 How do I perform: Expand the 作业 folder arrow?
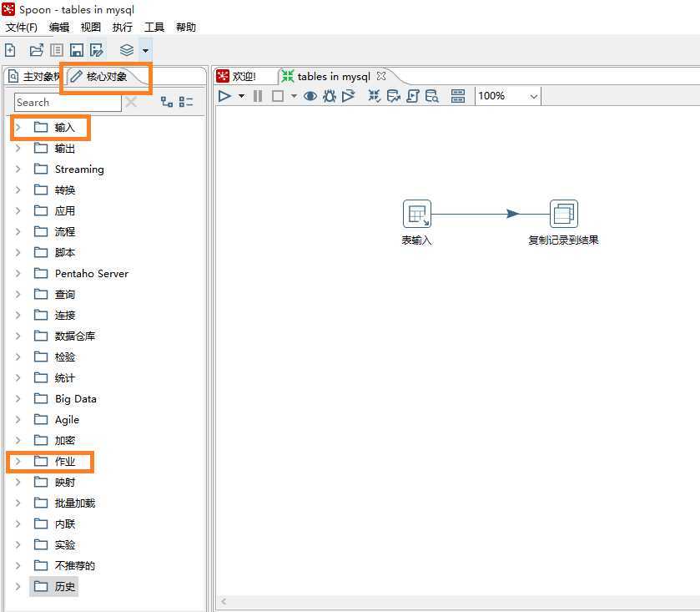(x=18, y=461)
